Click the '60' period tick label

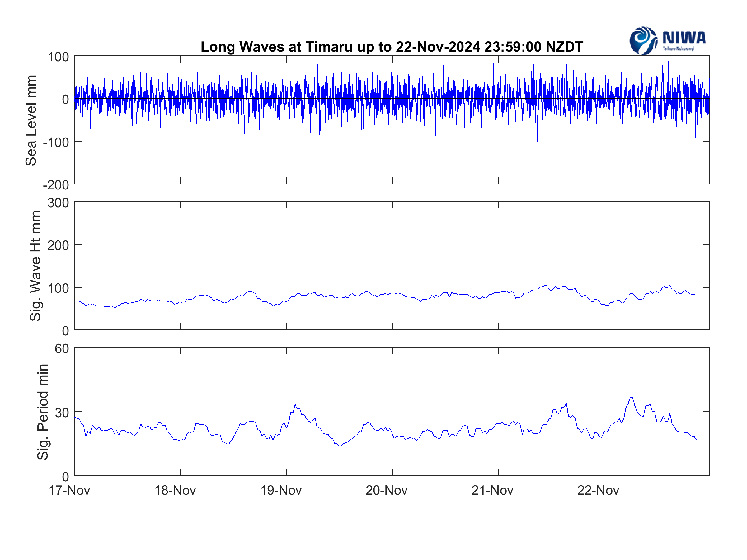62,349
